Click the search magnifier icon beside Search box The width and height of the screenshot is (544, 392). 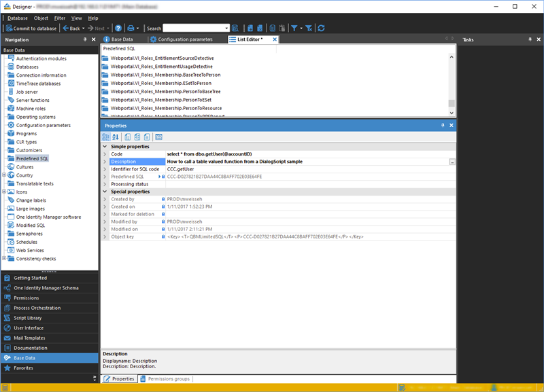(235, 29)
